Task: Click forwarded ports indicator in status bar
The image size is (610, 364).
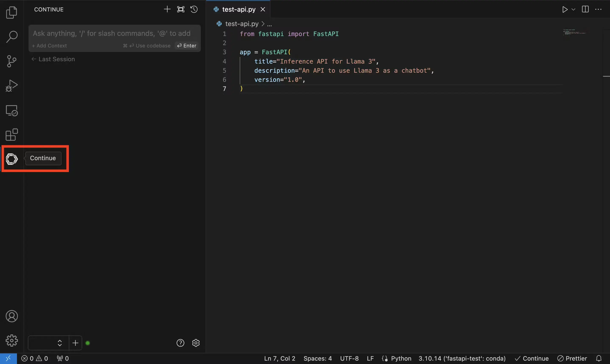Action: click(x=63, y=359)
